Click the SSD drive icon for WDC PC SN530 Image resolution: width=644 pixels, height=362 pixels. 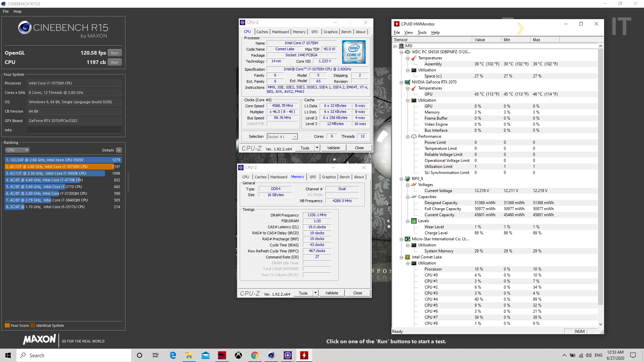(408, 52)
